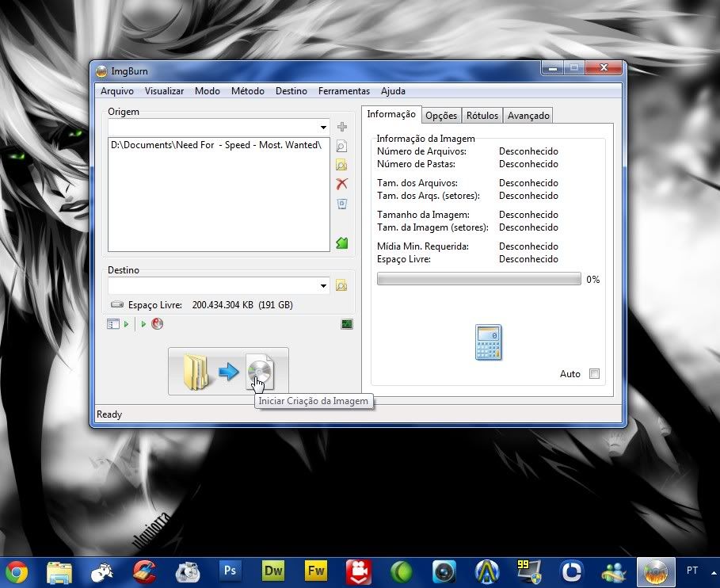Click the browse for file icon beside Origem list
720x588 pixels.
341,146
